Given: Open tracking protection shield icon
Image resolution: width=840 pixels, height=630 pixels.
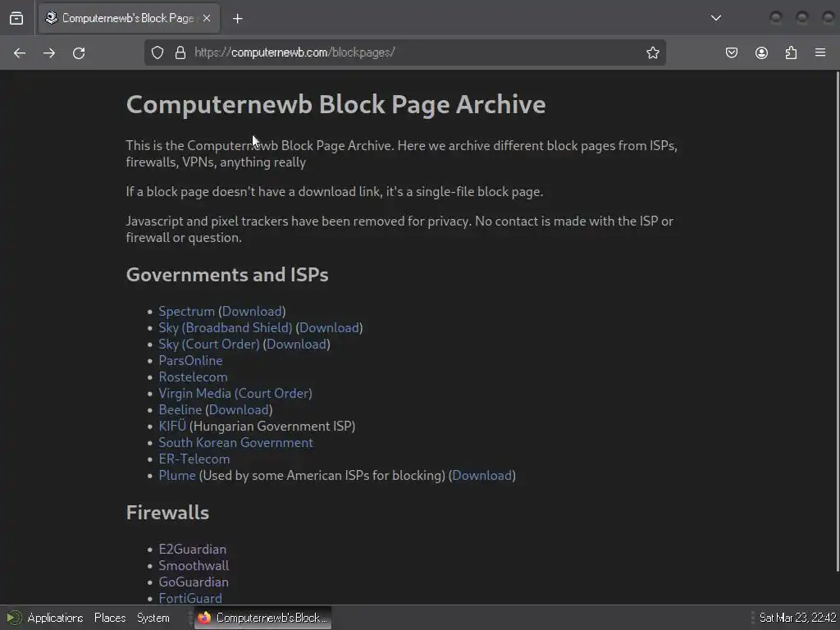Looking at the screenshot, I should (x=157, y=52).
